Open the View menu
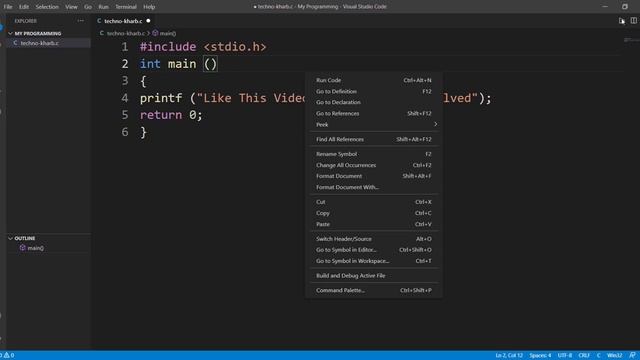 (x=71, y=7)
